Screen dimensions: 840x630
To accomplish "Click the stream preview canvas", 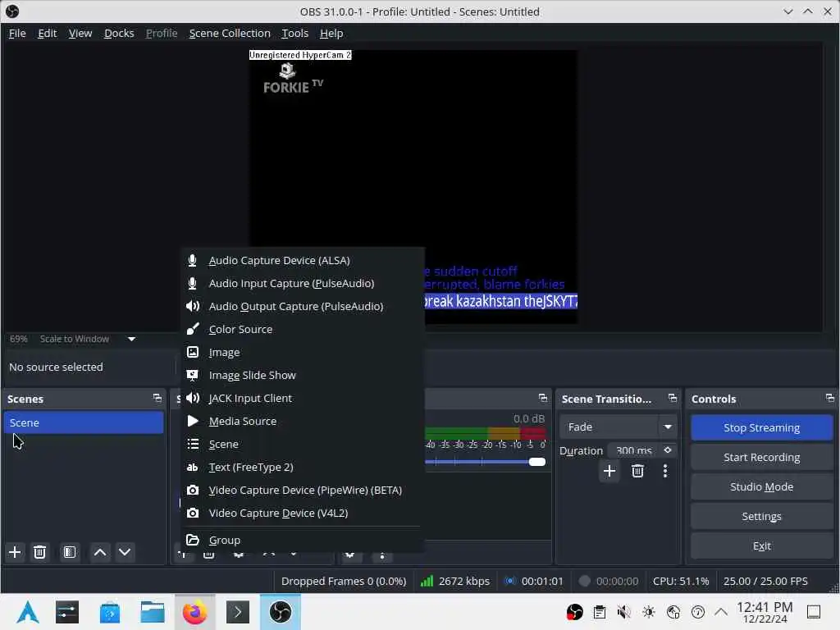I will coord(413,187).
